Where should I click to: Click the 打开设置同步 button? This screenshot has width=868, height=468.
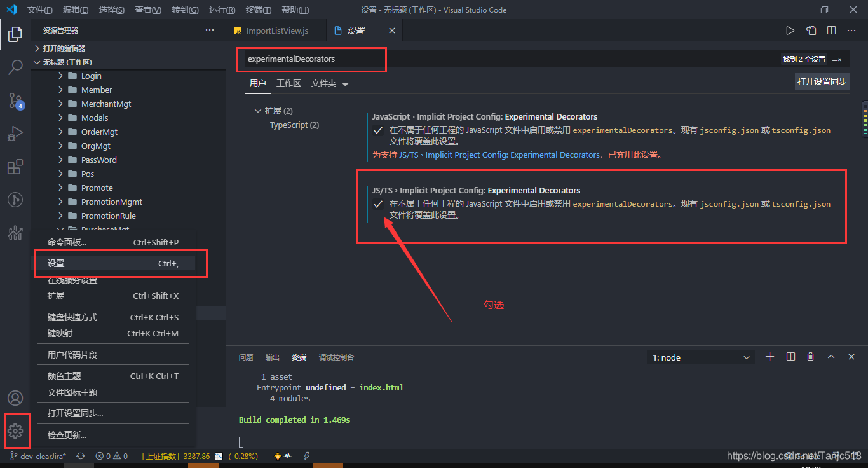coord(822,81)
